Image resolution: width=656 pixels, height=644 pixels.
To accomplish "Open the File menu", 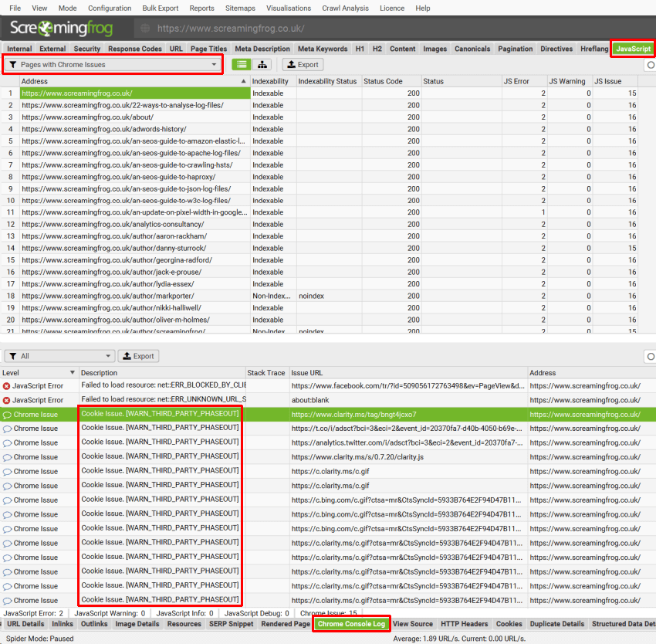I will click(x=15, y=8).
